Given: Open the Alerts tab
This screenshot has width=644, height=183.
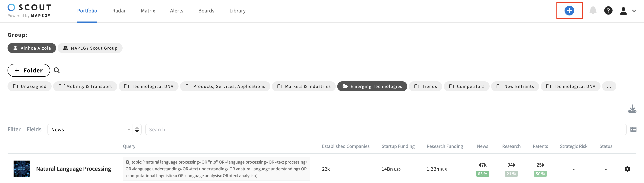Looking at the screenshot, I should click(176, 11).
